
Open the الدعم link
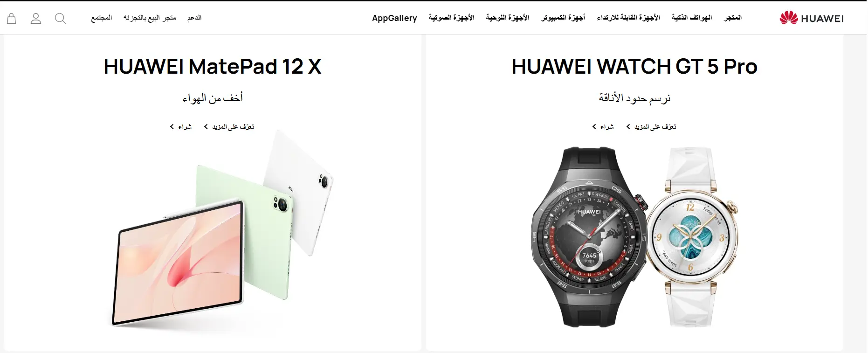[x=194, y=18]
